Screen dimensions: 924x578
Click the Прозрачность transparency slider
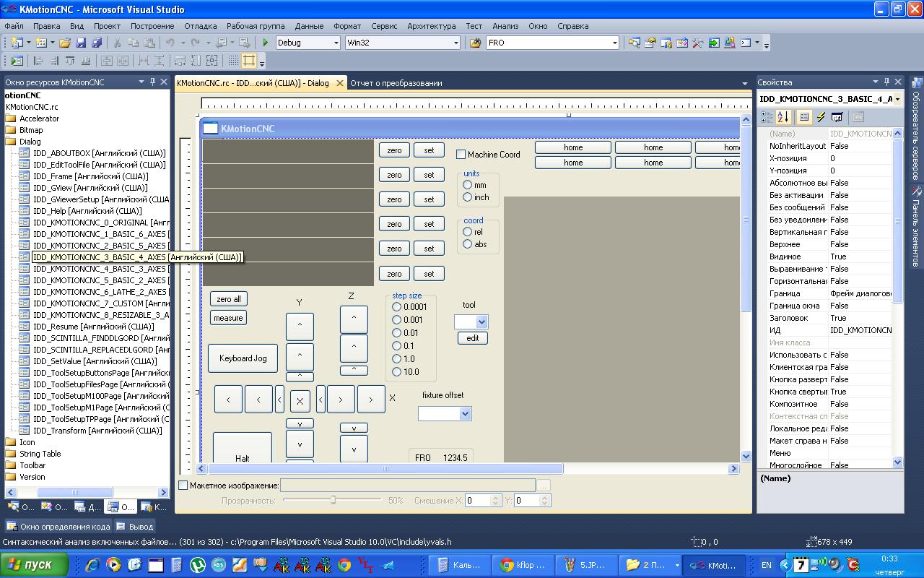(x=333, y=500)
